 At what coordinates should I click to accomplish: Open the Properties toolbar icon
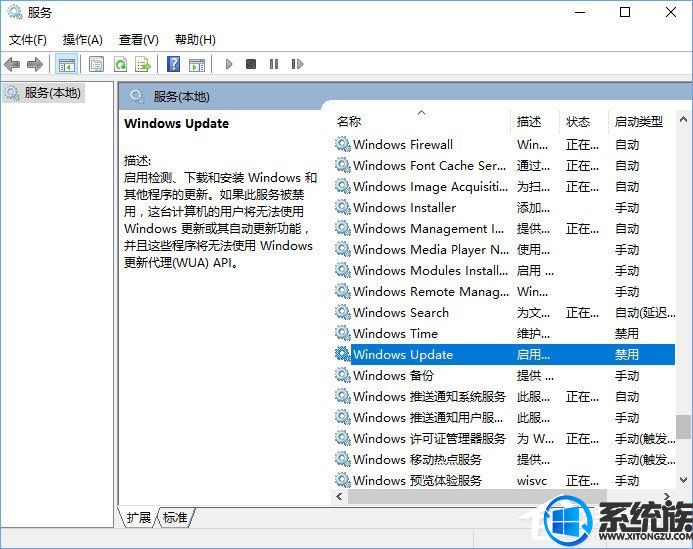click(x=96, y=65)
